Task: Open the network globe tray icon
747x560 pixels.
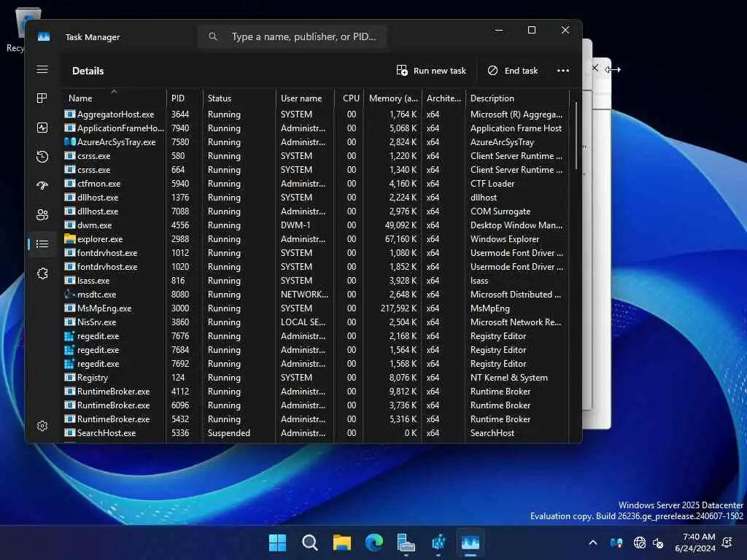Action: click(639, 542)
